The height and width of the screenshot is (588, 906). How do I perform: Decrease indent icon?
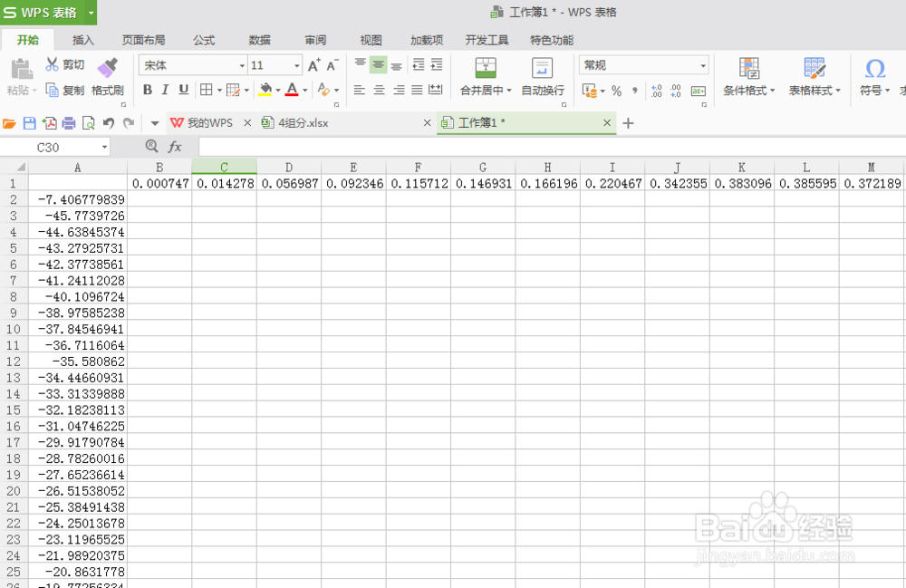[x=419, y=64]
